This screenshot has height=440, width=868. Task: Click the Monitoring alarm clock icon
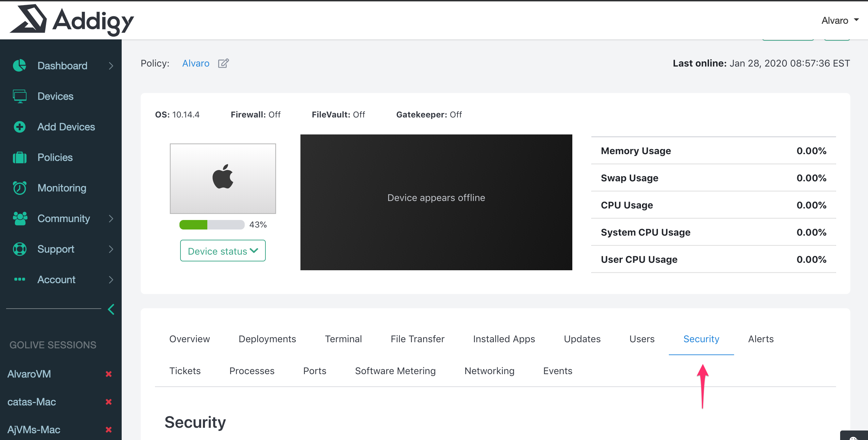click(19, 188)
